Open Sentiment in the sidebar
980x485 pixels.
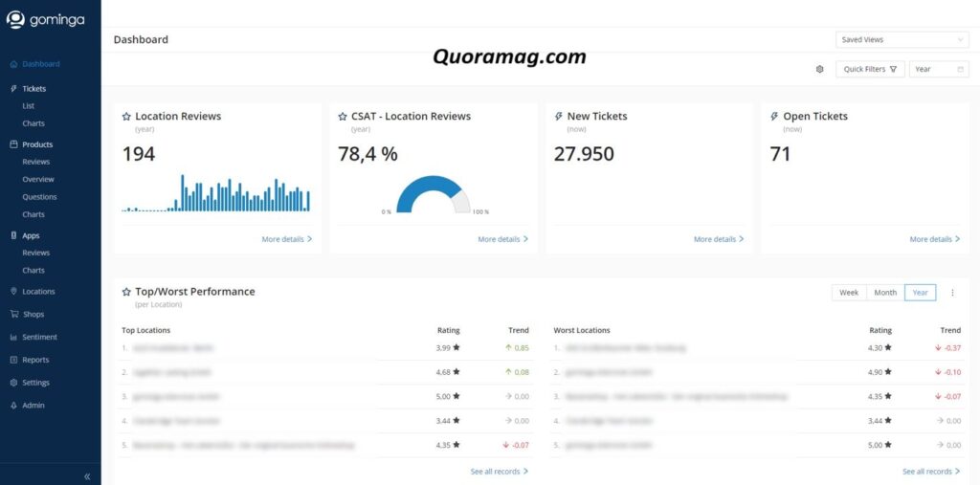pyautogui.click(x=39, y=337)
